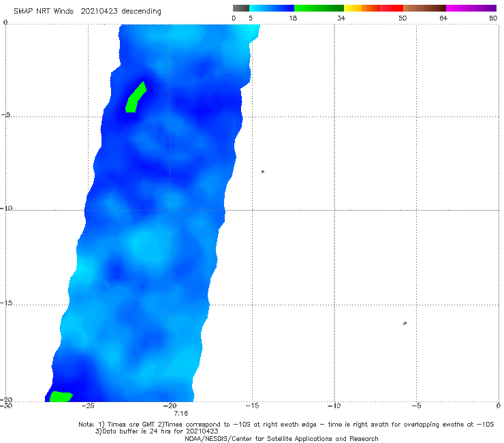Select the '-10' longitude label on the bottom axis
The image size is (504, 443).
coord(334,406)
